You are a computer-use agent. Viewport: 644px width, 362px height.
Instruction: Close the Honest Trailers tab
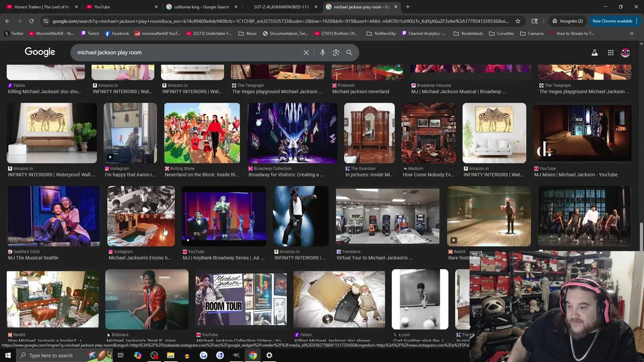pos(76,7)
